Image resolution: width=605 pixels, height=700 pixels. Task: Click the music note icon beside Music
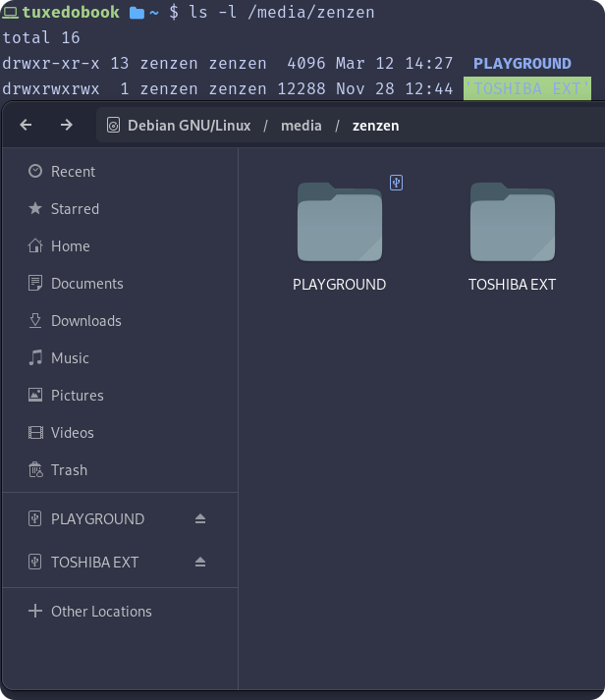(x=35, y=357)
